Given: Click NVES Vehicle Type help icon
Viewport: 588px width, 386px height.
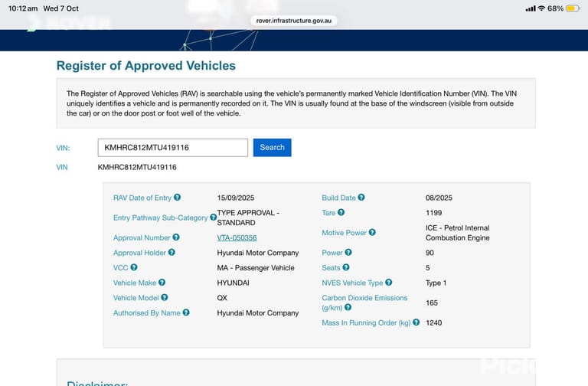Looking at the screenshot, I should [x=389, y=283].
